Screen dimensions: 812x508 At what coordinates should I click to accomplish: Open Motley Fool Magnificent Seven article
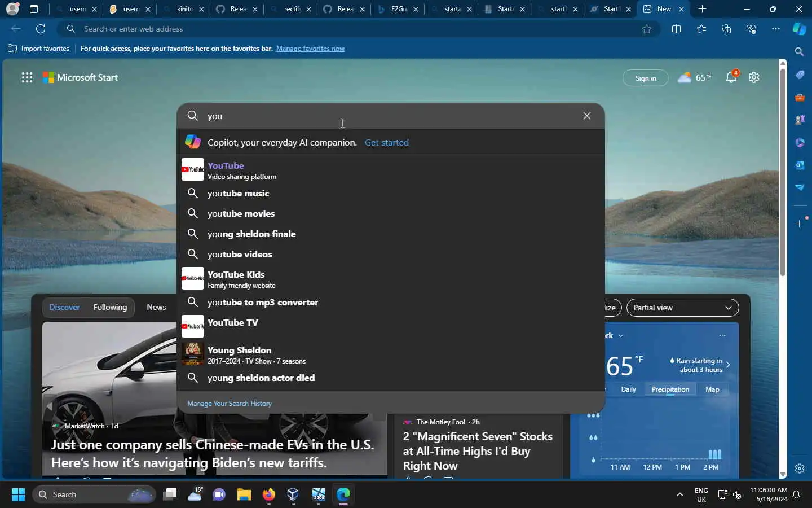[x=478, y=451]
